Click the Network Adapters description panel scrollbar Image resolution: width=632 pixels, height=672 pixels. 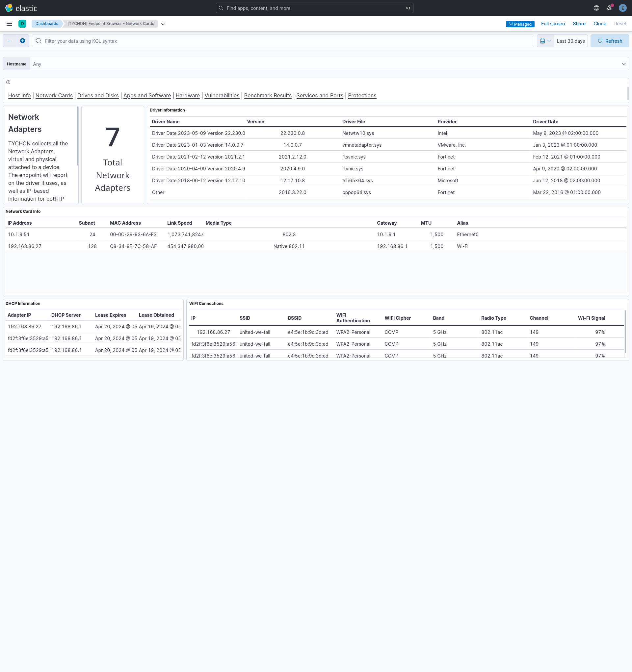pyautogui.click(x=77, y=136)
